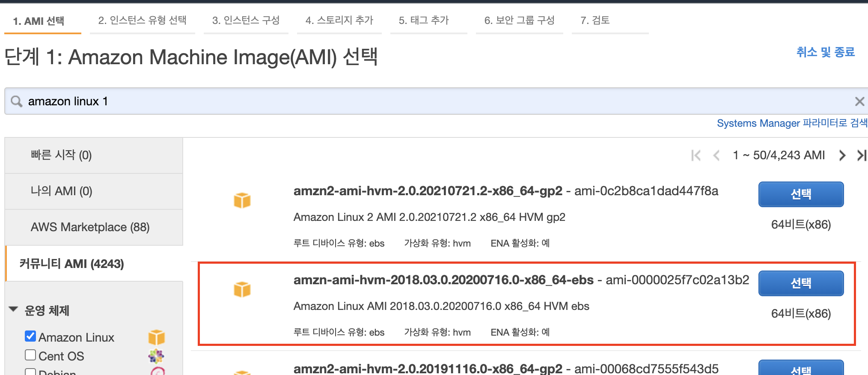The width and height of the screenshot is (868, 375).
Task: Show the 나의 AMI (0) category
Action: (94, 191)
